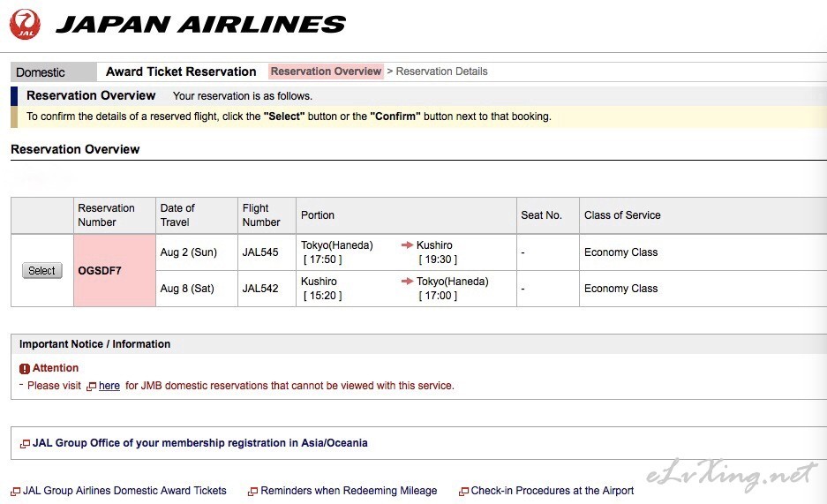Screen dimensions: 827x504
Task: Click the JAL crane logo icon
Action: 25,24
